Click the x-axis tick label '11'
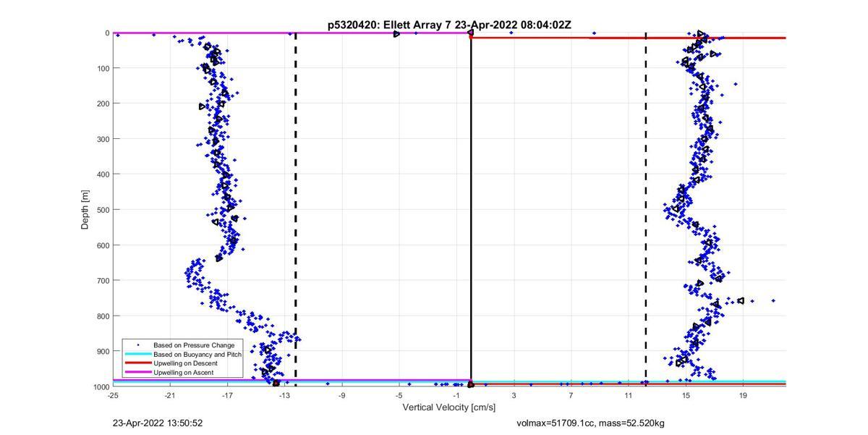The width and height of the screenshot is (868, 435). (628, 396)
